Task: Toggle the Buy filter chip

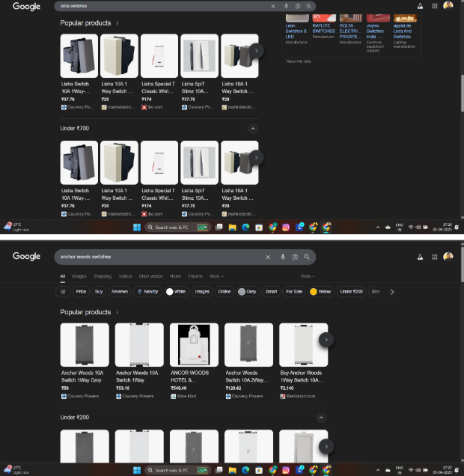Action: pyautogui.click(x=99, y=292)
